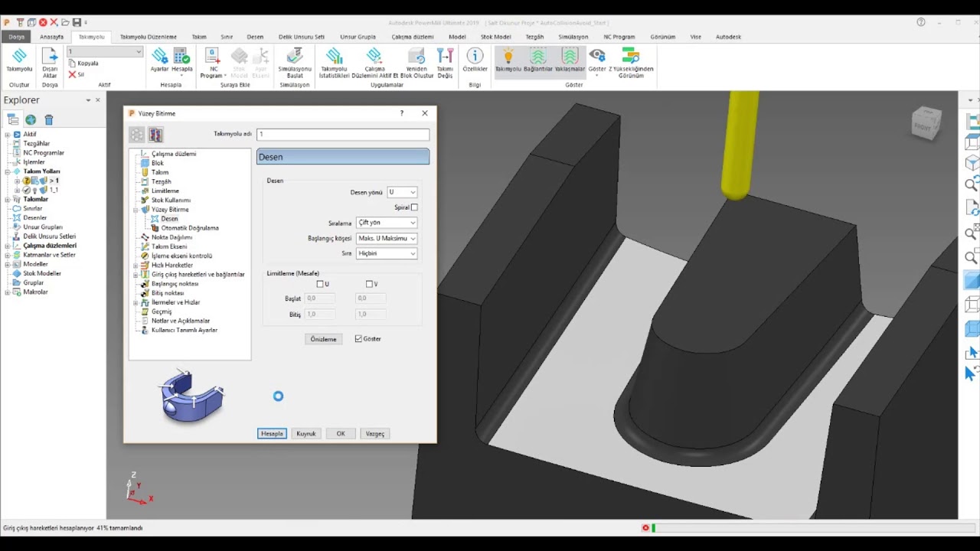Open Takımyolu İstatistikleri statistics icon
Screen dimensions: 980x551
[x=334, y=57]
